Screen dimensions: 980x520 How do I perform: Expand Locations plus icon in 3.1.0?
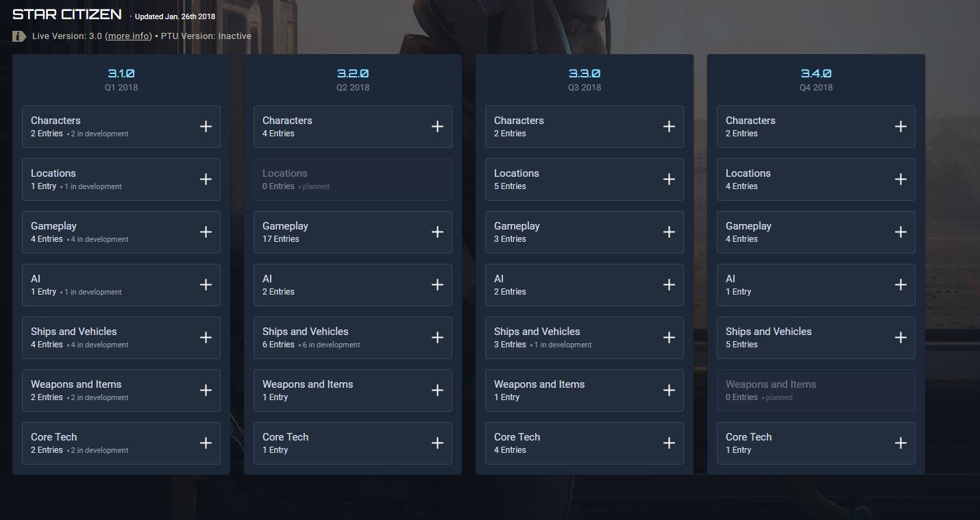206,179
